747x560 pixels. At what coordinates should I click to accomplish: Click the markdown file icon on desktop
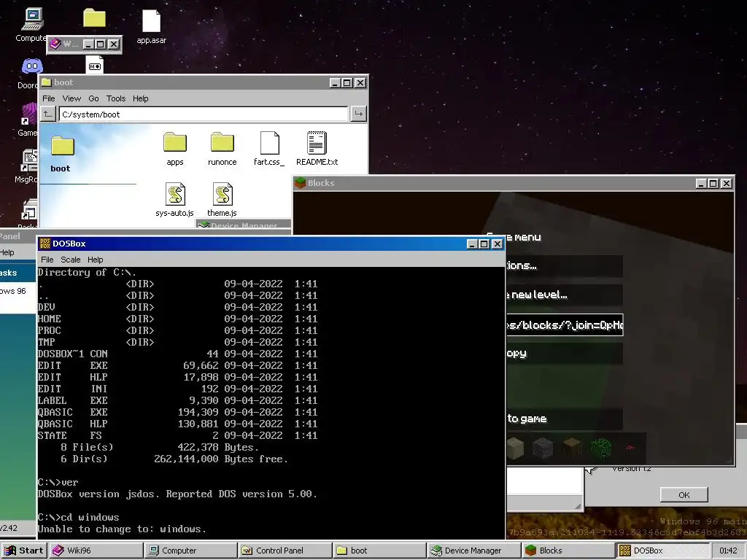pos(94,65)
